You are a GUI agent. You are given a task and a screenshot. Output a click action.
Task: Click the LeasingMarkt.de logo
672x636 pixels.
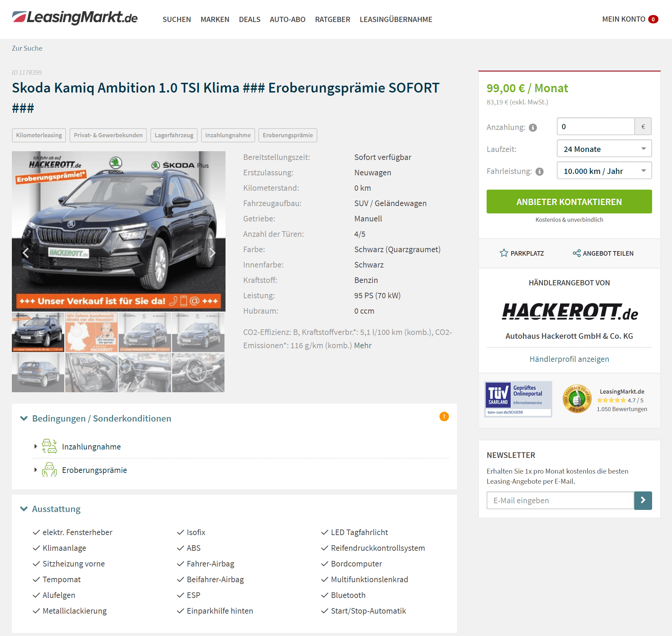coord(75,17)
